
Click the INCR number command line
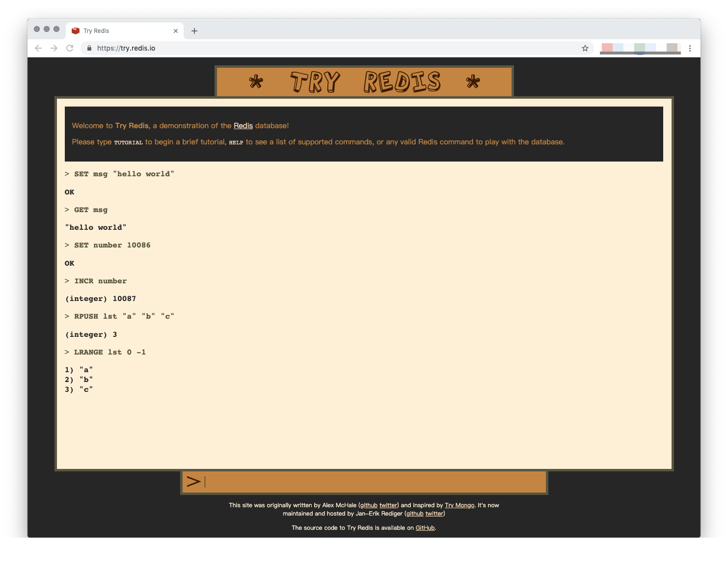tap(96, 281)
